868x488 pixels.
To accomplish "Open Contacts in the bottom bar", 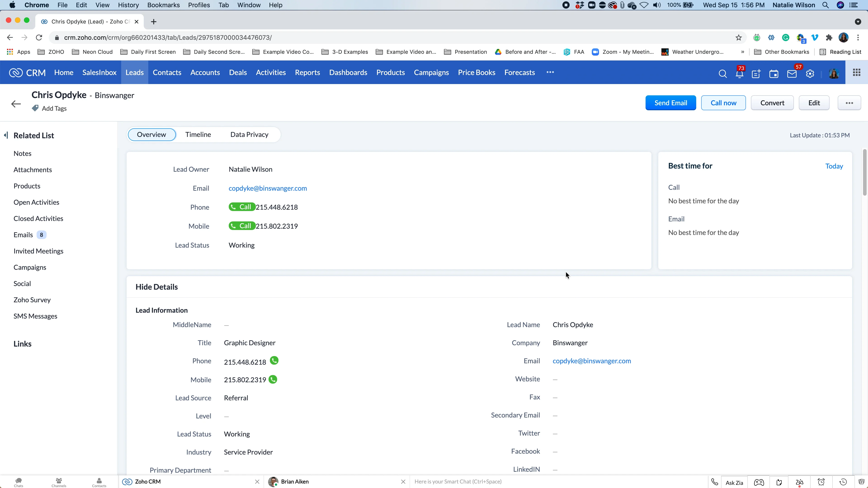I will [99, 482].
